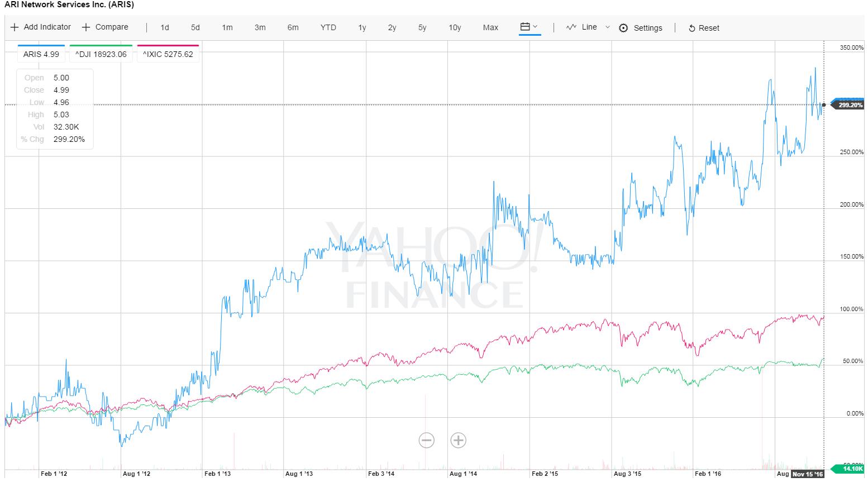Click the Add Indicator plus icon

15,27
